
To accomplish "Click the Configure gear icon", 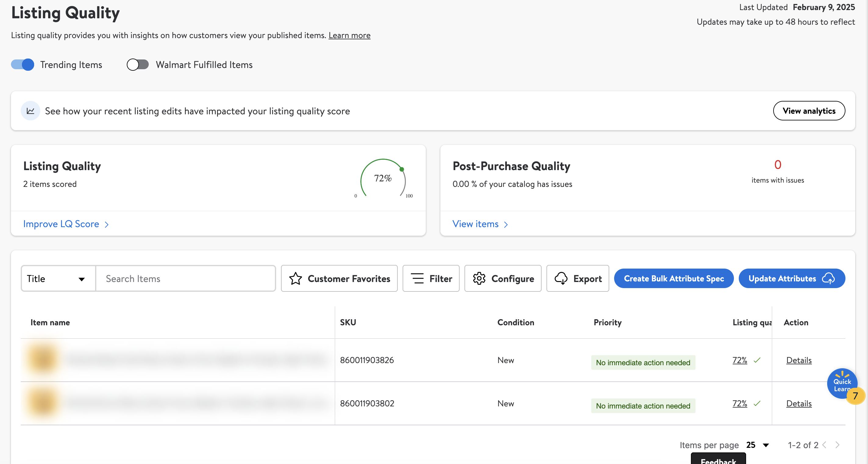I will tap(479, 279).
